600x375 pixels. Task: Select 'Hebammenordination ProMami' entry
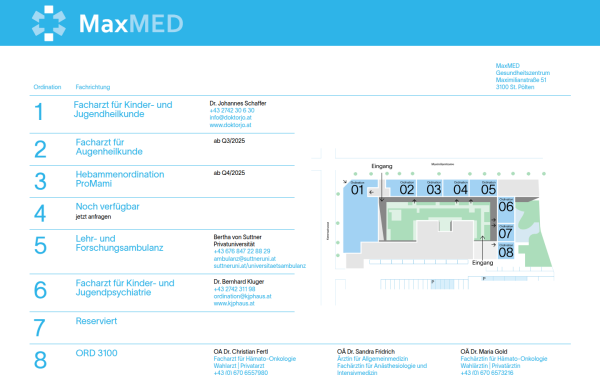pyautogui.click(x=120, y=179)
